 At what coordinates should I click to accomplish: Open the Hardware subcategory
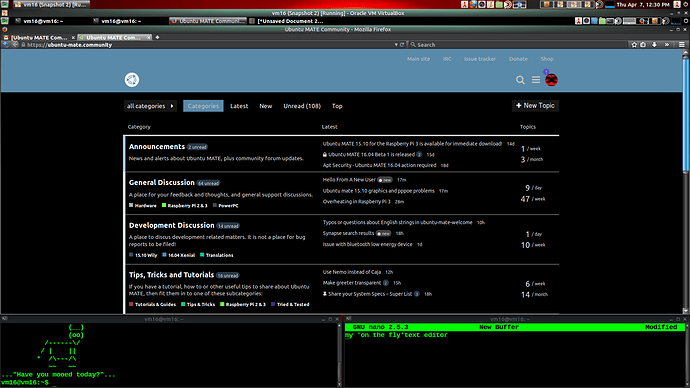click(143, 205)
